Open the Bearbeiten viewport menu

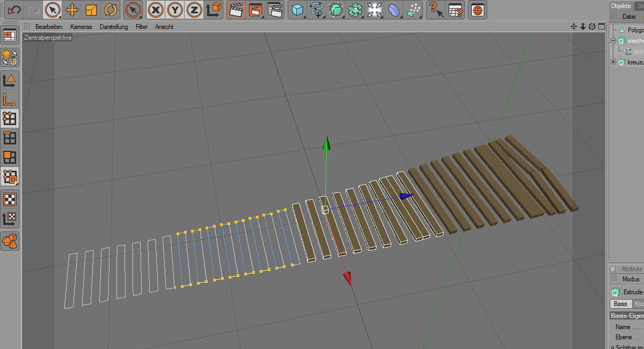(x=49, y=27)
